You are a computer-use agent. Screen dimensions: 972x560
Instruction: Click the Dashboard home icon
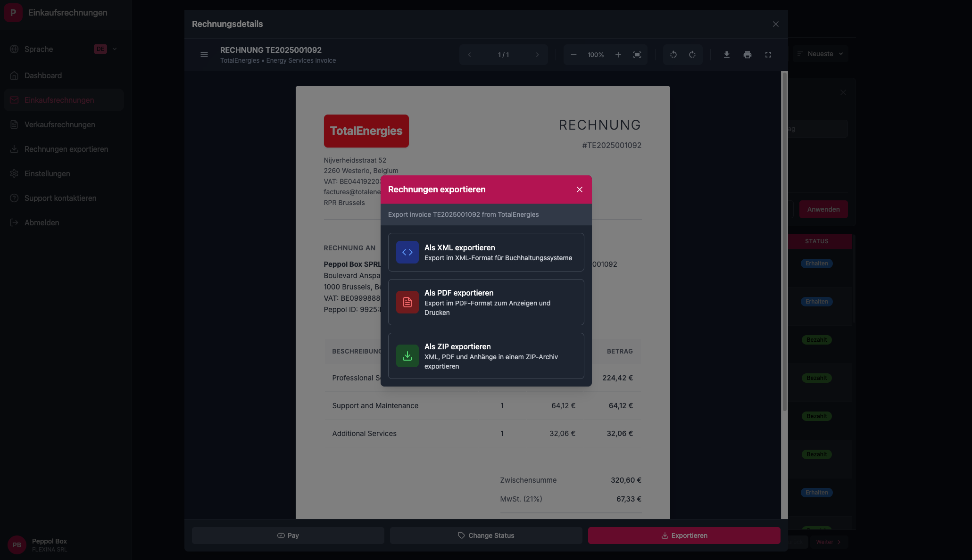click(14, 75)
